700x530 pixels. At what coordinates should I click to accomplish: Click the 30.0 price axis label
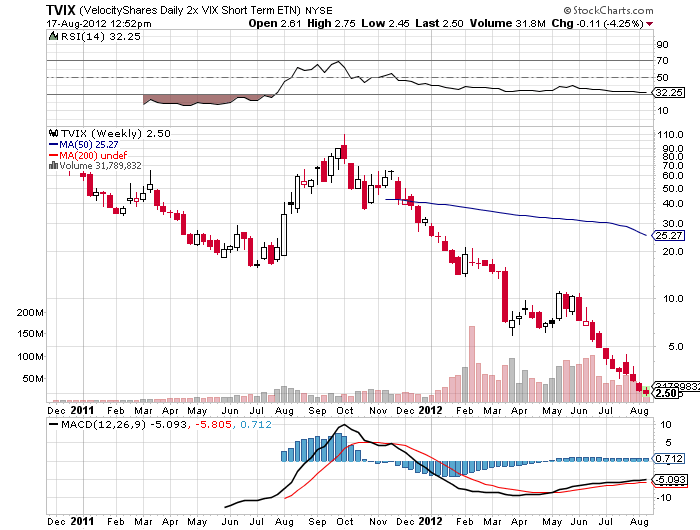click(672, 223)
